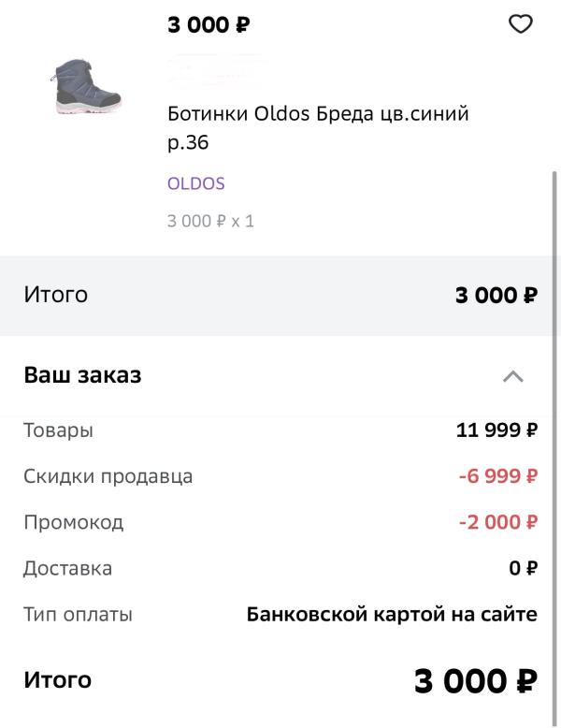Click the promo code discount -2 000 ₽
Screen dimensions: 561x728
tap(497, 522)
